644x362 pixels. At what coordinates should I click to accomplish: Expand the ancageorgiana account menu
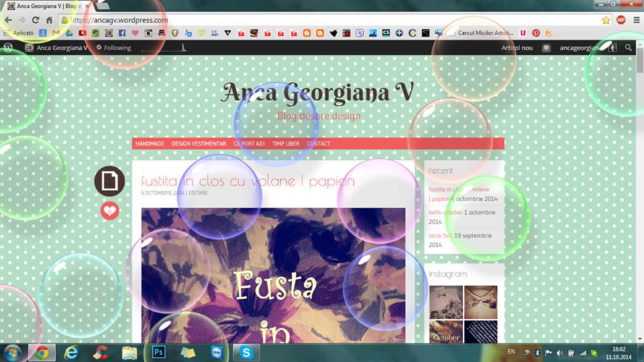tap(587, 48)
